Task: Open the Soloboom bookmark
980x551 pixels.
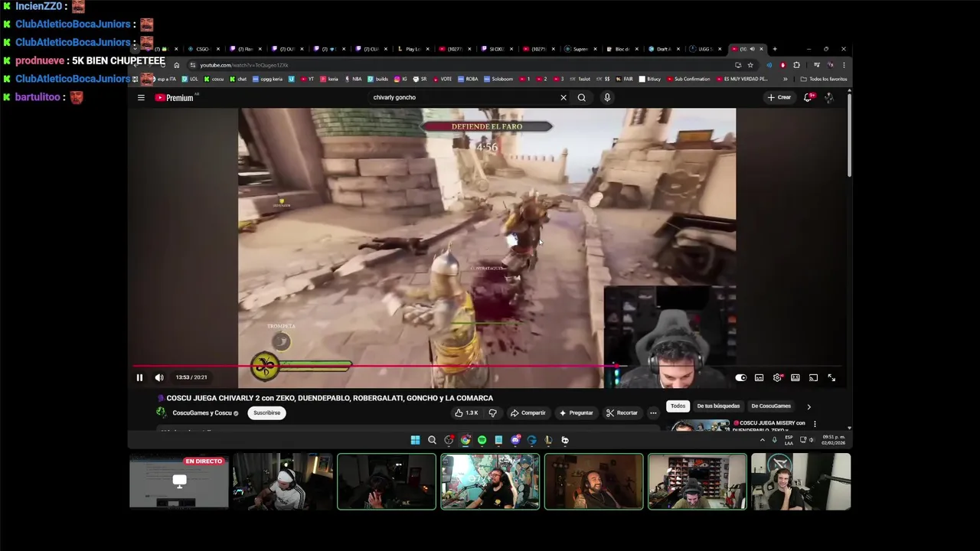Action: (x=498, y=79)
